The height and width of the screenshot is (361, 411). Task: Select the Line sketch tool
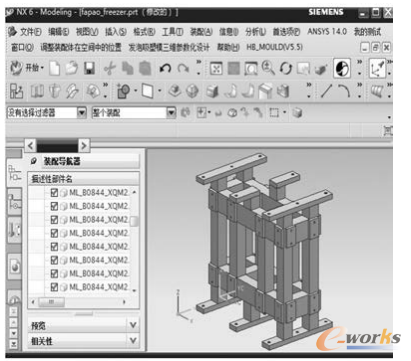click(326, 91)
